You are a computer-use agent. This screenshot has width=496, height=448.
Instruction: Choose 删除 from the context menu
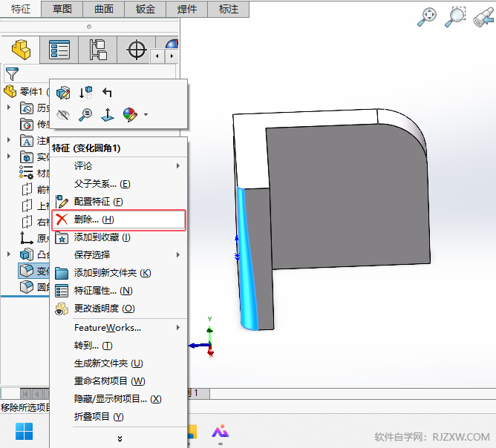(119, 220)
